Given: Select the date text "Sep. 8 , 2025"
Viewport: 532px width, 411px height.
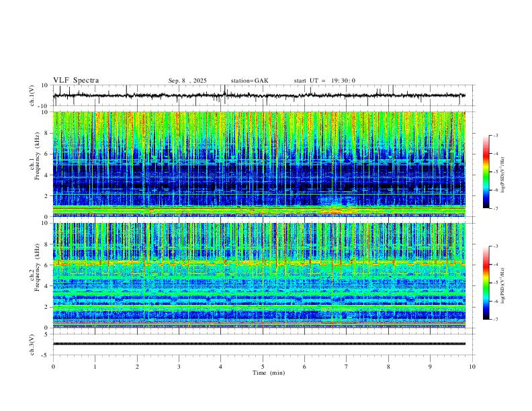Looking at the screenshot, I should 187,81.
